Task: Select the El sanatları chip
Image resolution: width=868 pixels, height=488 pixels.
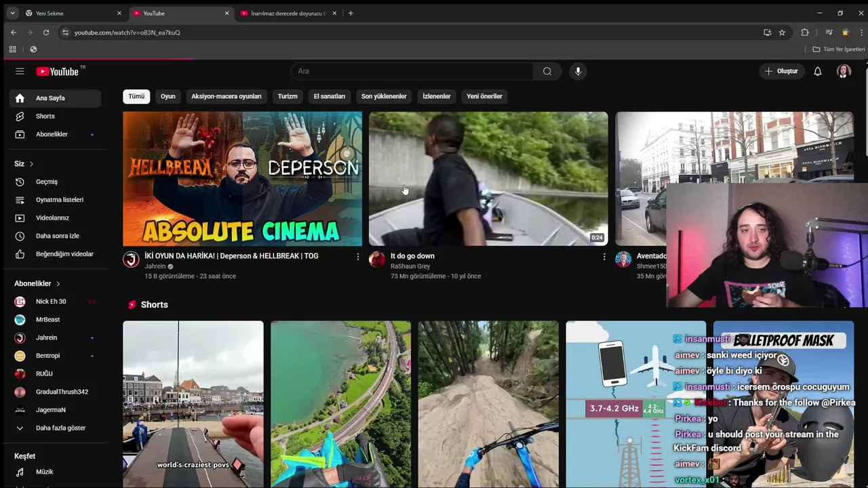Action: pyautogui.click(x=330, y=96)
